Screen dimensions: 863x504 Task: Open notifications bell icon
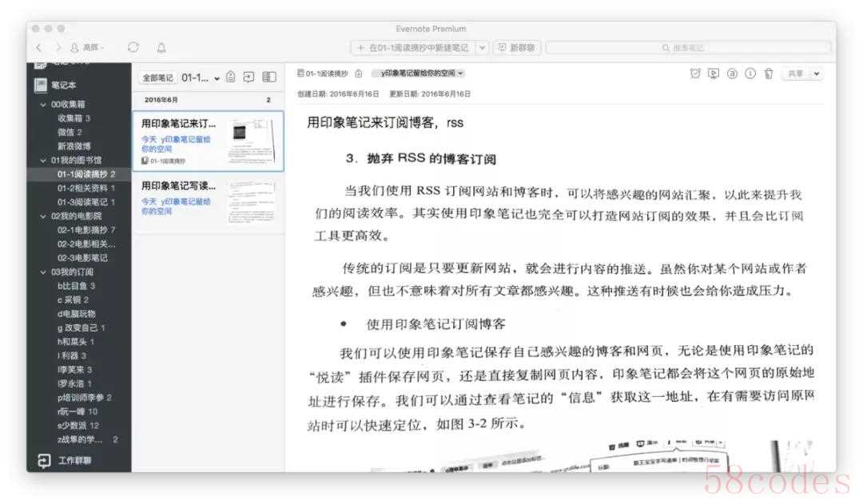(x=161, y=48)
